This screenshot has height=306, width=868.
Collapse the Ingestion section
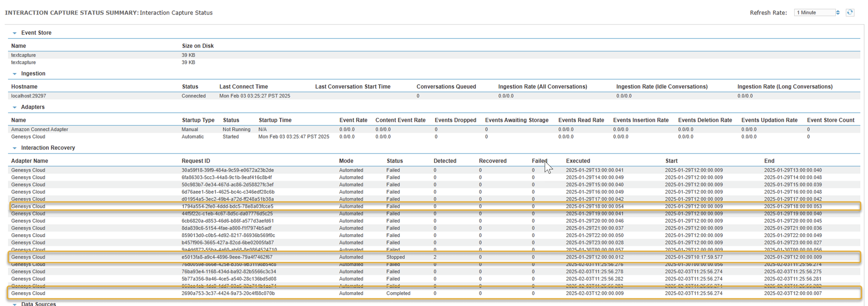click(x=14, y=74)
